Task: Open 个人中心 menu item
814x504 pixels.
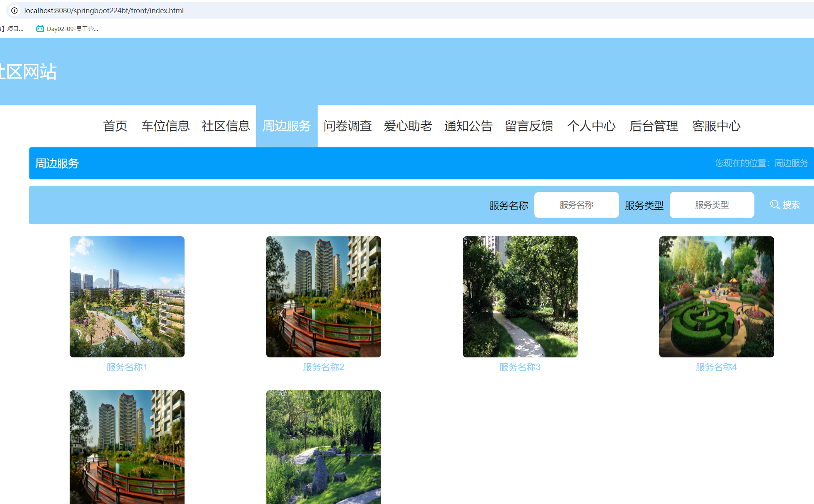Action: (591, 126)
